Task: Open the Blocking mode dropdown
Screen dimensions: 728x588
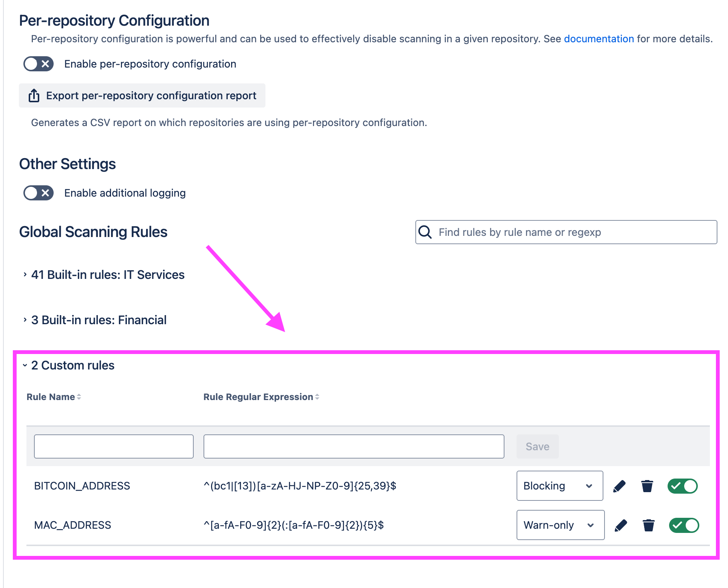Action: coord(560,486)
